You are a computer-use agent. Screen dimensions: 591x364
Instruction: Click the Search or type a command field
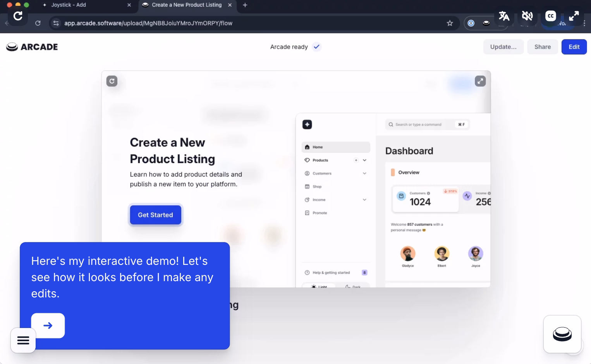click(427, 125)
